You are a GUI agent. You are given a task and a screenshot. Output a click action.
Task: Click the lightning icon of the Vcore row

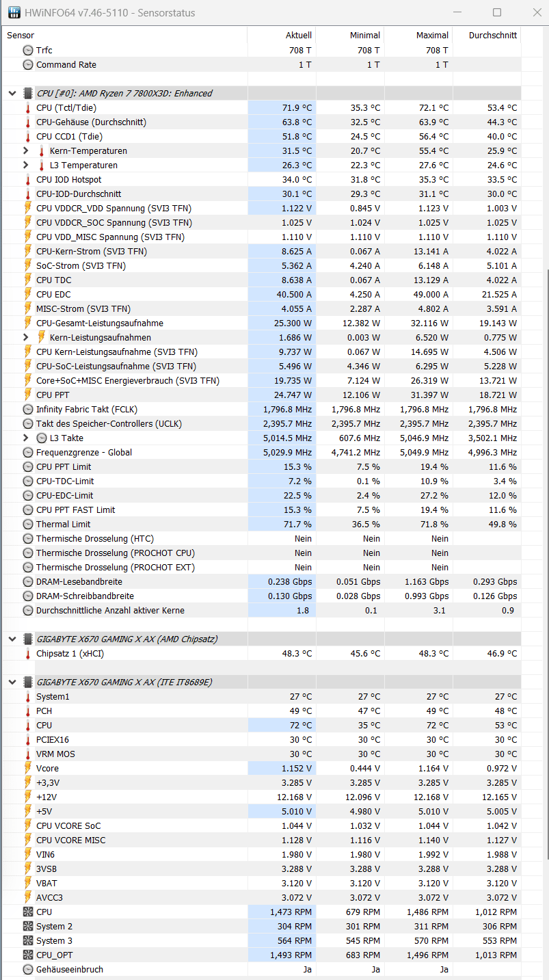pos(28,768)
